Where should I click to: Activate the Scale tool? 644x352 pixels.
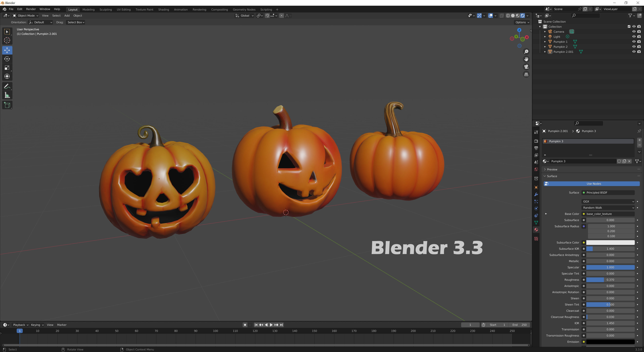click(x=7, y=68)
